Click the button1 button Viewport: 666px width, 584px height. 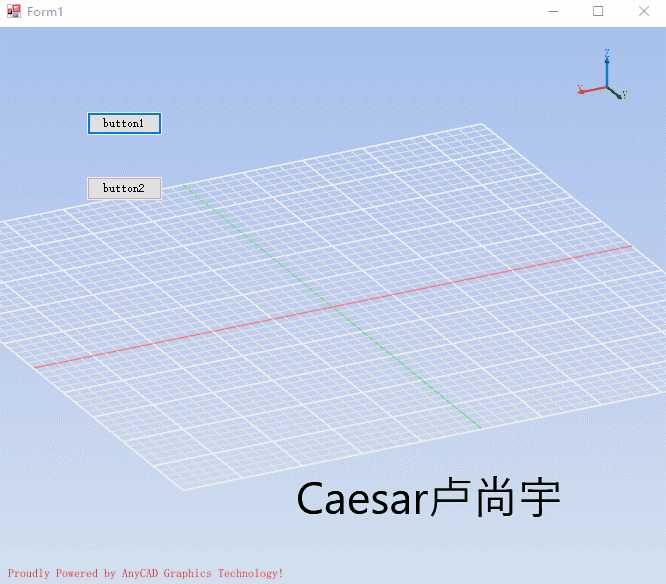pos(124,124)
